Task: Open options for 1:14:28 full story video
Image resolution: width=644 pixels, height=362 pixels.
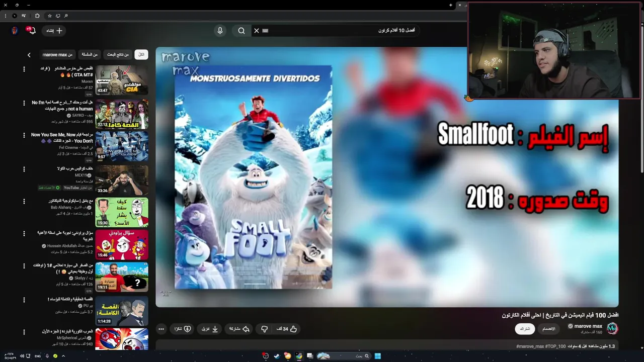Action: point(24,300)
